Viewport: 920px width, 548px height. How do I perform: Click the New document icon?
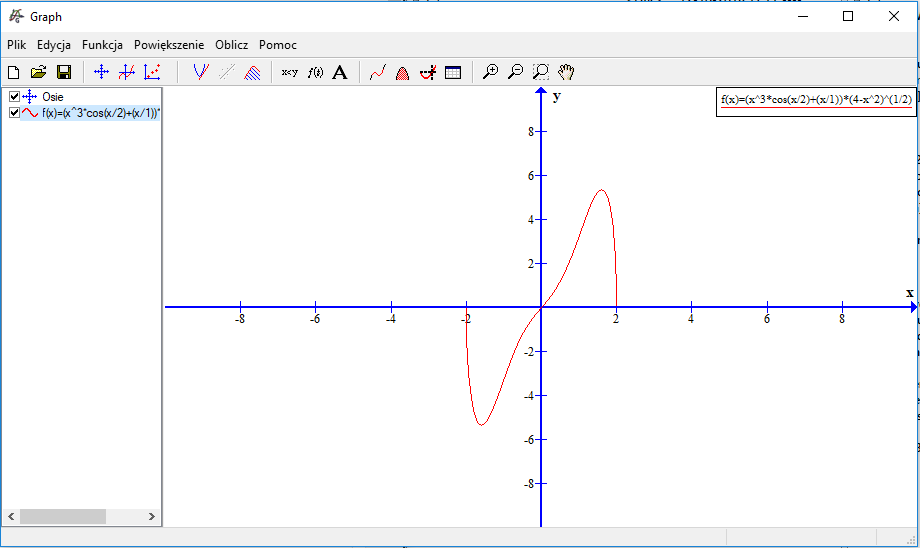(14, 72)
